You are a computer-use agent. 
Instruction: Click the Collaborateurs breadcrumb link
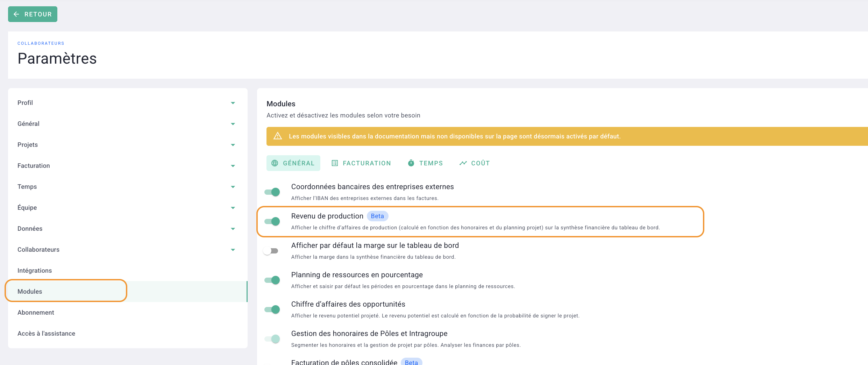41,43
